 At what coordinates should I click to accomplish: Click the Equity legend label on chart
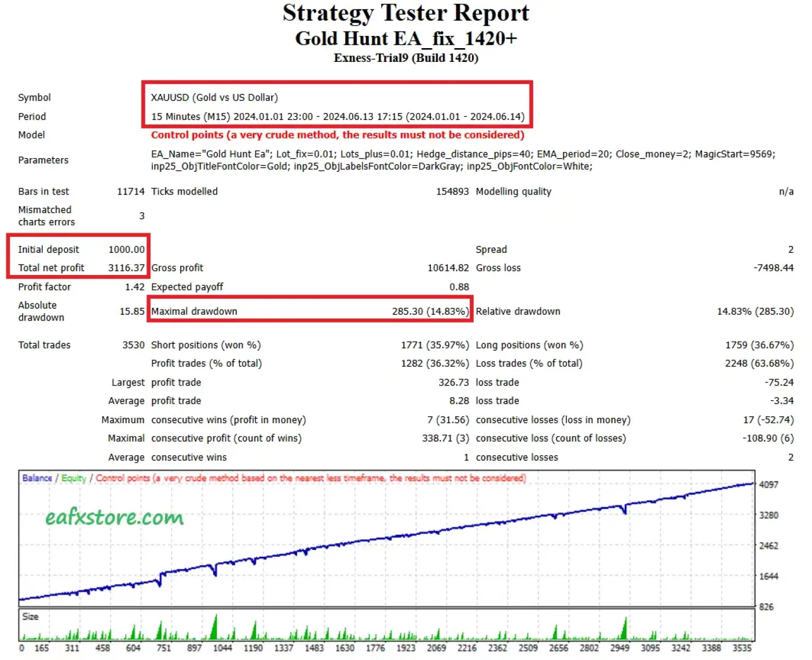[73, 478]
